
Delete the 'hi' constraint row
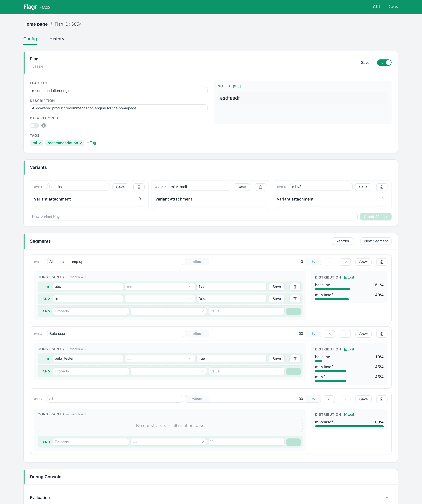coord(295,298)
